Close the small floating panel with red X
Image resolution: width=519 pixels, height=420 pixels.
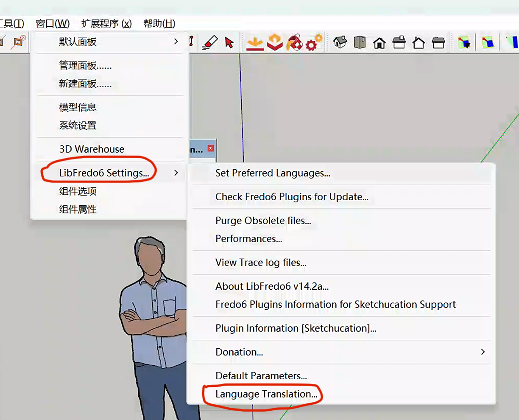click(x=210, y=148)
